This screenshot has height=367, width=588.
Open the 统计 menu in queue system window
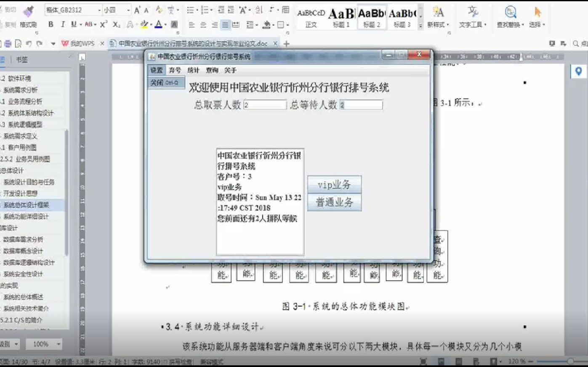tap(193, 70)
